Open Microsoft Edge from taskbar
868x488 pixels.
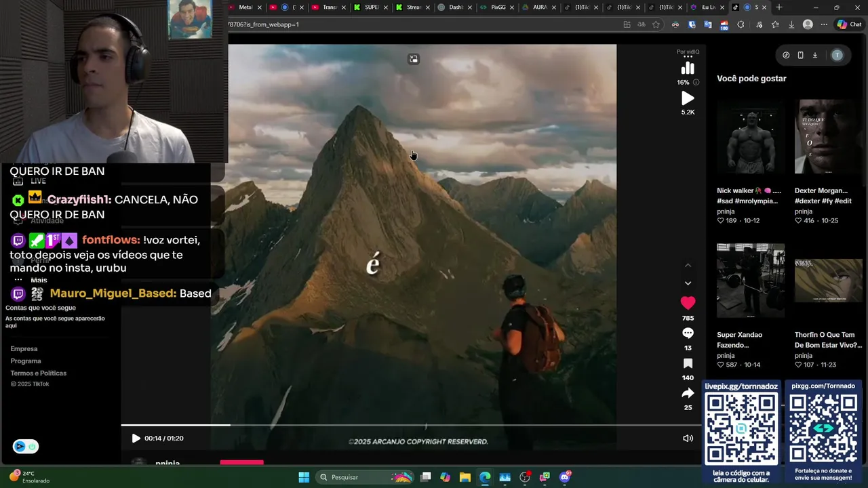(x=485, y=477)
